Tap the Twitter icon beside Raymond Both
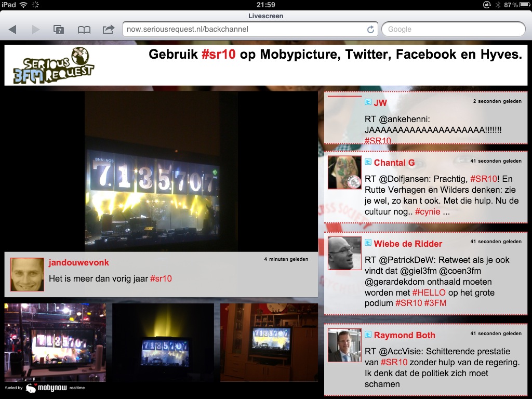 click(x=368, y=335)
